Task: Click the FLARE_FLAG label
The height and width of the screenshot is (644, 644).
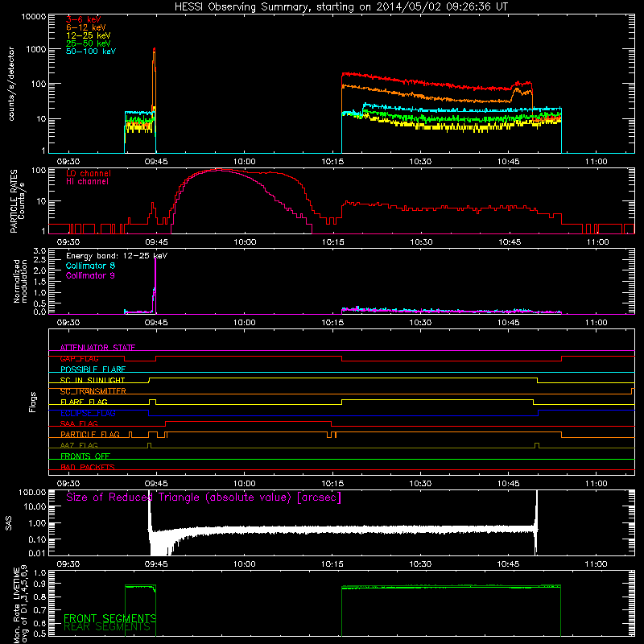Action: click(84, 402)
